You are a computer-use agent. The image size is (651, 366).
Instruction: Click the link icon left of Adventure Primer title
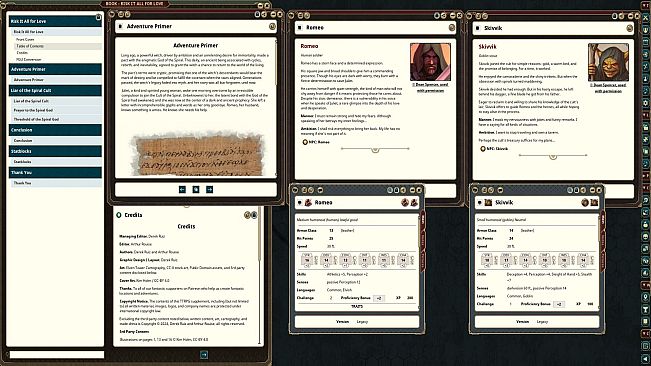coord(120,26)
